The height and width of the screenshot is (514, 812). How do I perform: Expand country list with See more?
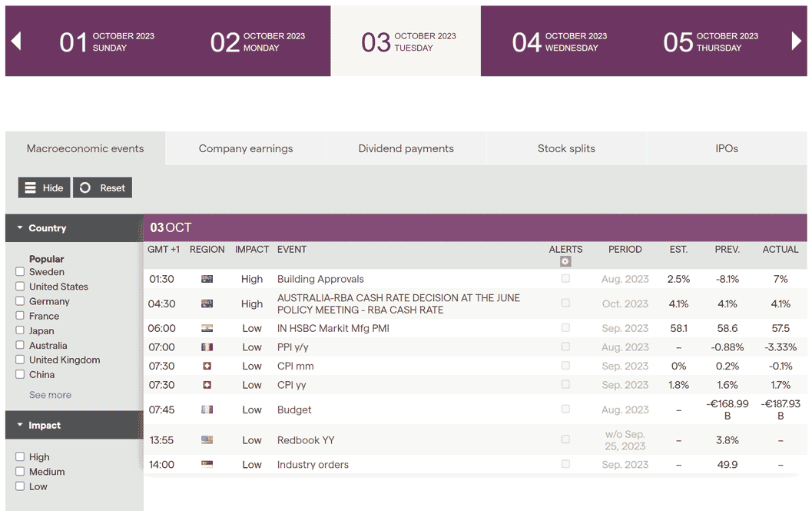pos(50,395)
